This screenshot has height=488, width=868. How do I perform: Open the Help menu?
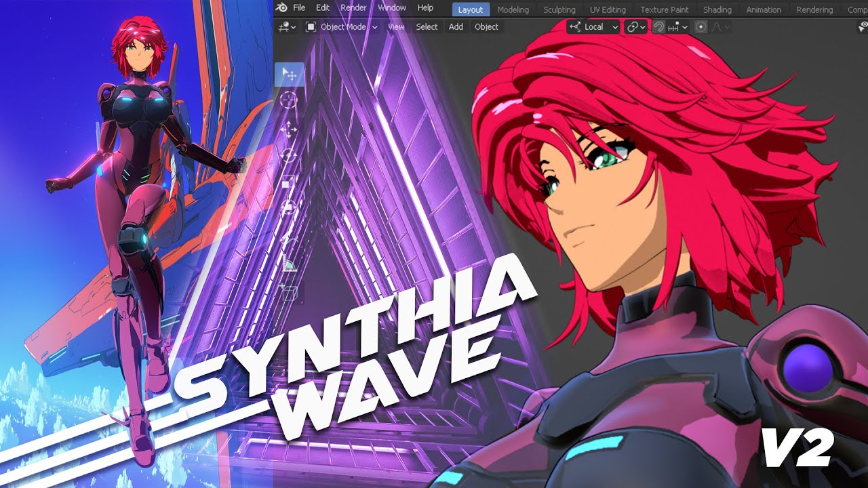click(x=425, y=8)
